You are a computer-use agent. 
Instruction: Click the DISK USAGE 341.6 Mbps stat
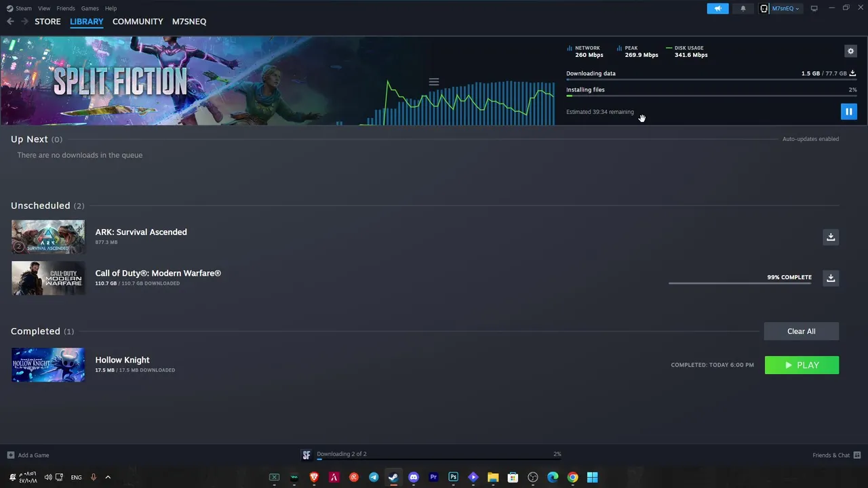[687, 52]
